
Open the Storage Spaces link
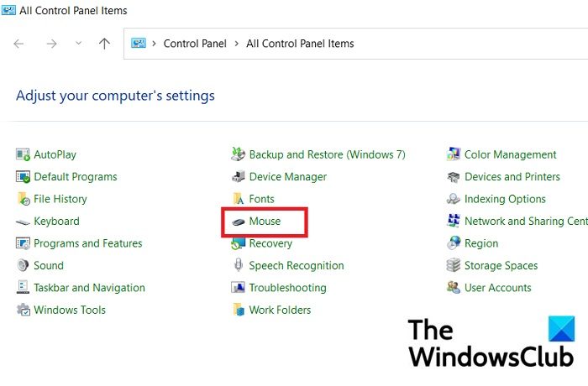[501, 265]
